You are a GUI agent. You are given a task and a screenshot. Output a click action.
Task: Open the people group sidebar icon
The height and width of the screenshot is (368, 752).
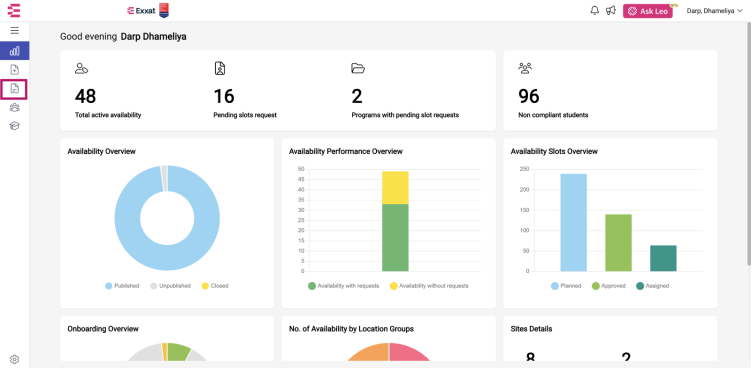pyautogui.click(x=14, y=108)
